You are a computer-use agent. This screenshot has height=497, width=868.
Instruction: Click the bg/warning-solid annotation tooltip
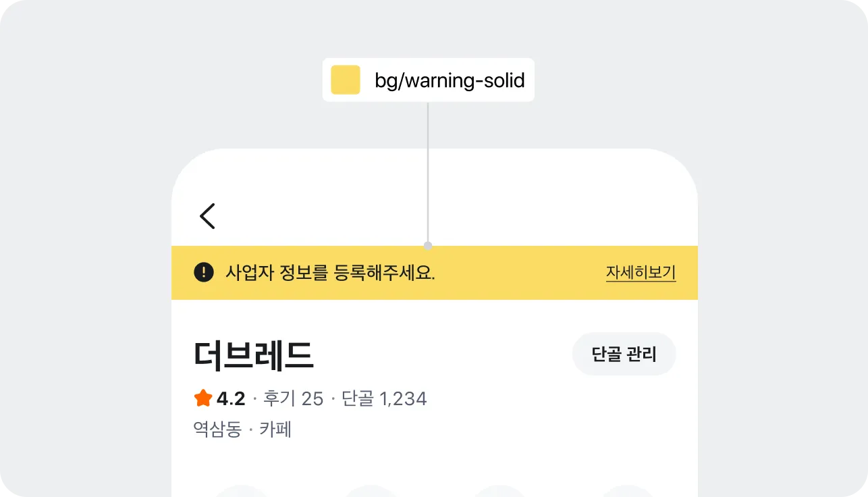(x=429, y=80)
